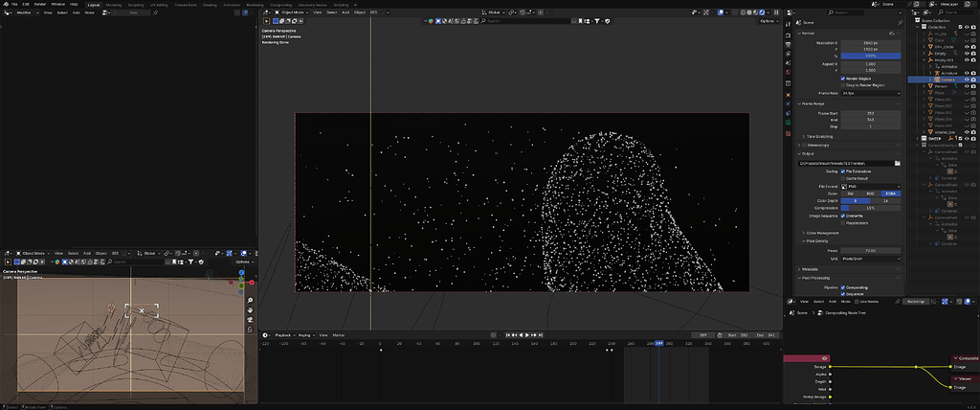Viewport: 980px width, 410px height.
Task: Click the Backdrop button in compositor
Action: click(x=917, y=302)
